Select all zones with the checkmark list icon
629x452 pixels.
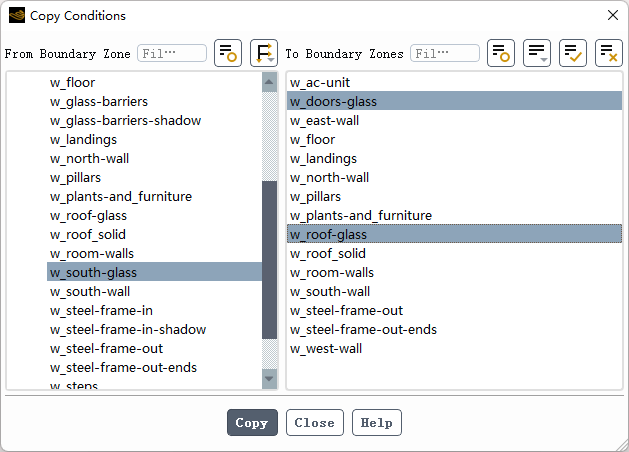(x=573, y=53)
